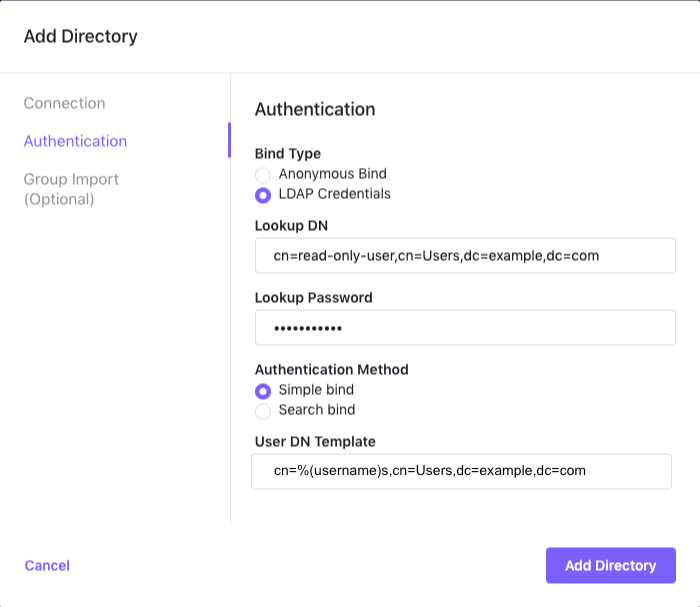Select the Simple bind radio circle
Image resolution: width=700 pixels, height=607 pixels.
click(263, 391)
